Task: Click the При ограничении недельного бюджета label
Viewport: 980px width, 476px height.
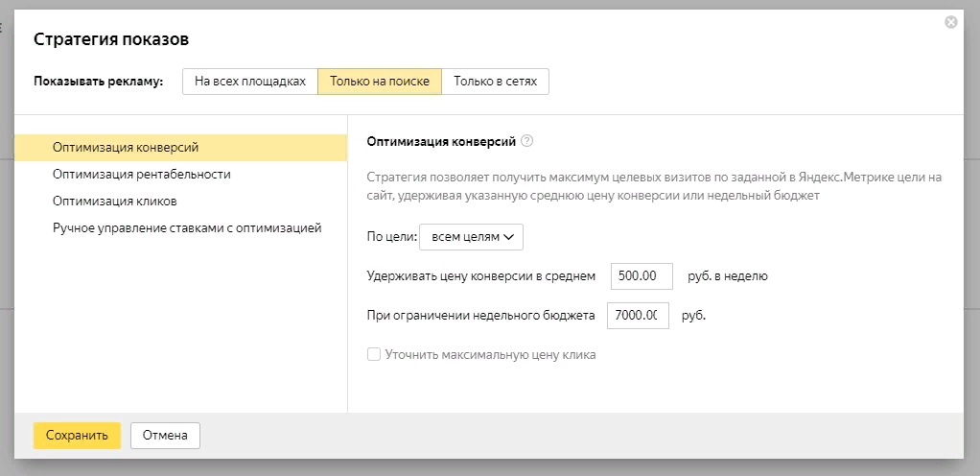Action: pyautogui.click(x=481, y=315)
